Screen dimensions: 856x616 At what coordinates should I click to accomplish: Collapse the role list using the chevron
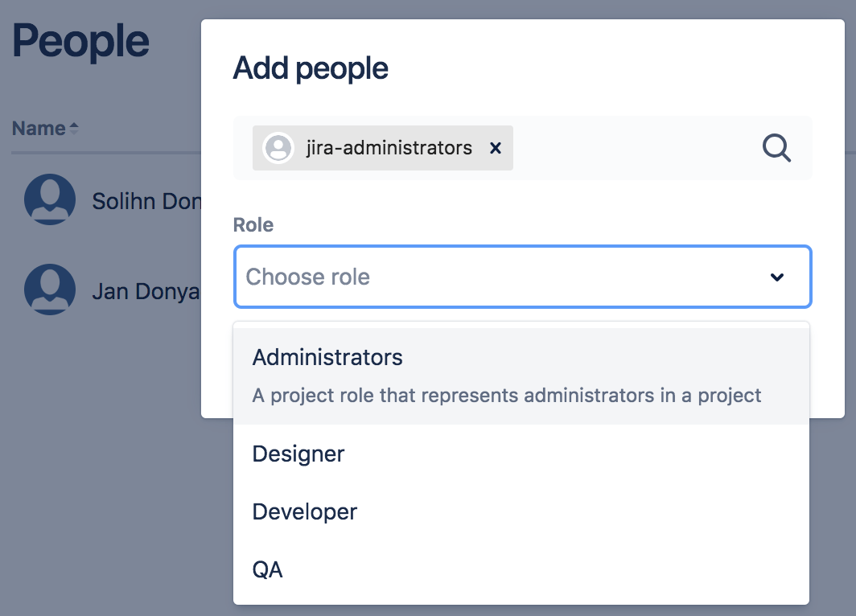(x=776, y=277)
